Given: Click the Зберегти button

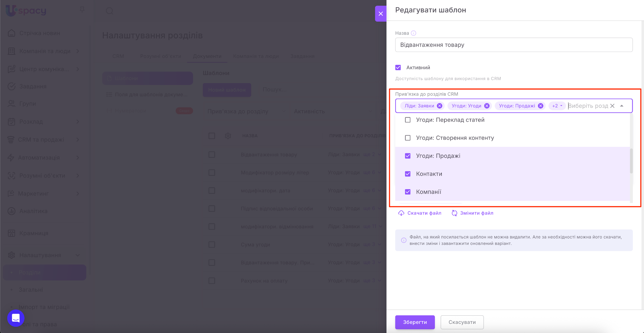Looking at the screenshot, I should (x=415, y=322).
